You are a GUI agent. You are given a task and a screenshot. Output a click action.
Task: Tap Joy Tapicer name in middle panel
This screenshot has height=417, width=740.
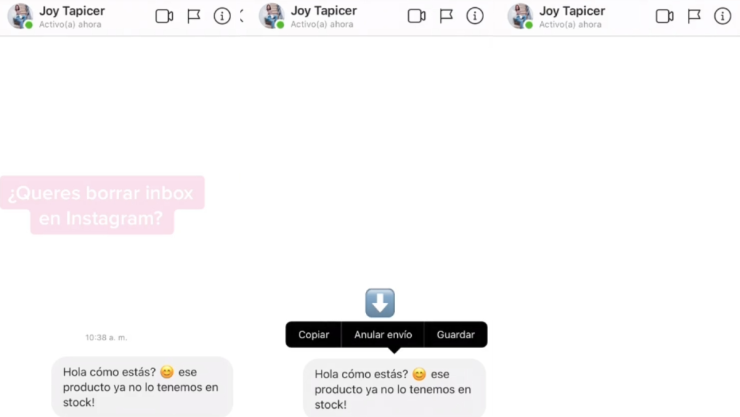pyautogui.click(x=324, y=11)
